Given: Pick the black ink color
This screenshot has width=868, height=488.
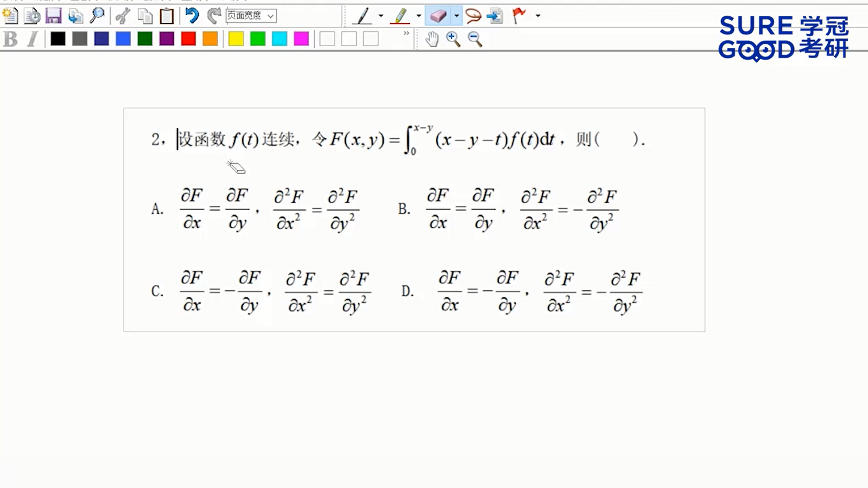Looking at the screenshot, I should [x=58, y=39].
